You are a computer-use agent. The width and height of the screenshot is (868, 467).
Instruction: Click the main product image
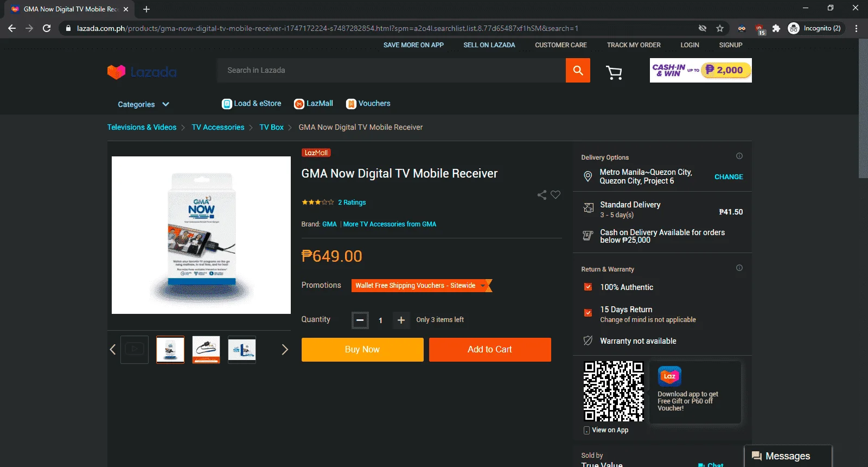point(201,235)
